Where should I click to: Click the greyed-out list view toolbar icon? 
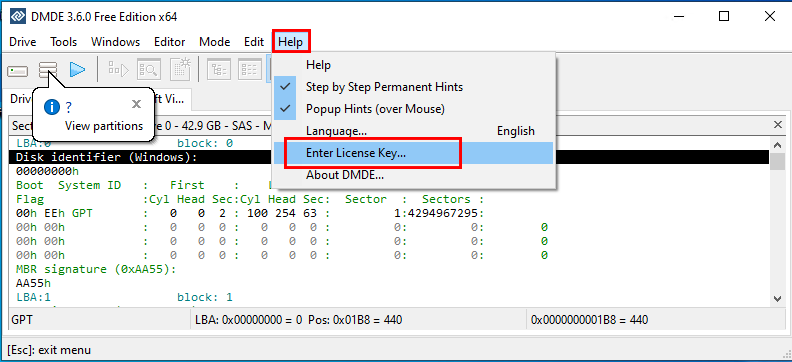coord(249,70)
